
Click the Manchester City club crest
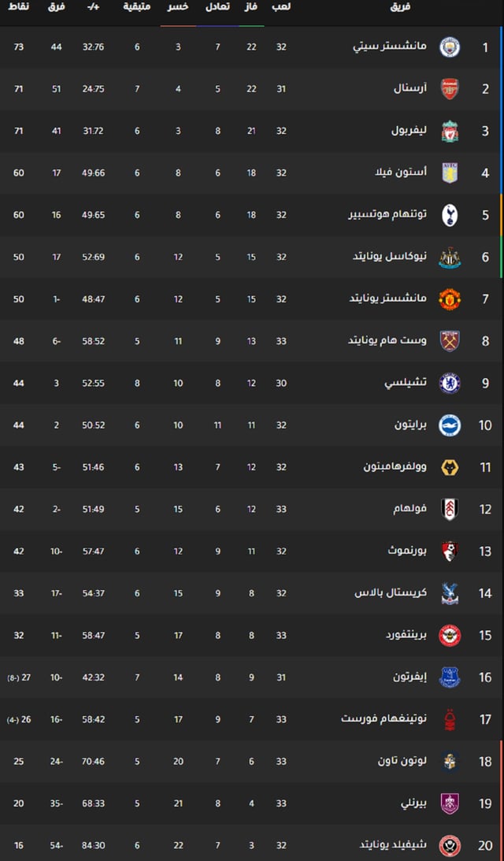coord(450,47)
